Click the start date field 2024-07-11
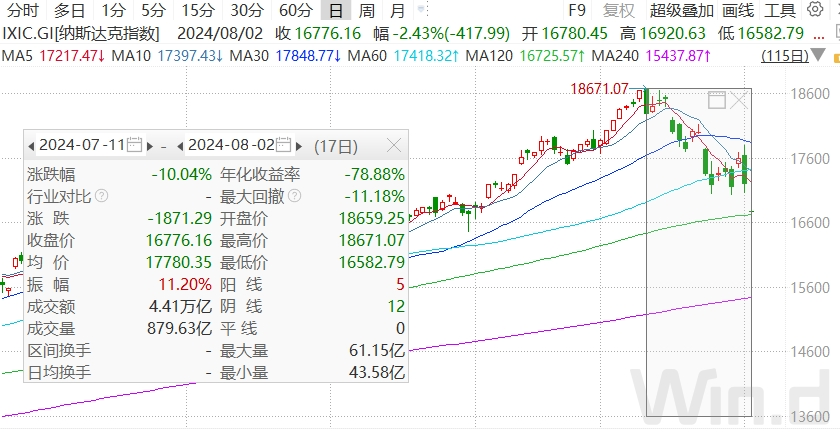 pyautogui.click(x=82, y=145)
